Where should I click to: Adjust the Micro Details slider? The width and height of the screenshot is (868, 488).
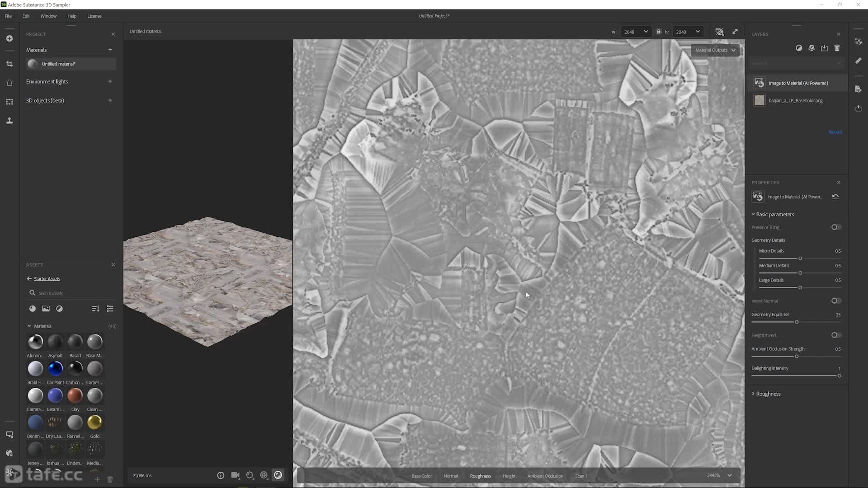click(800, 258)
